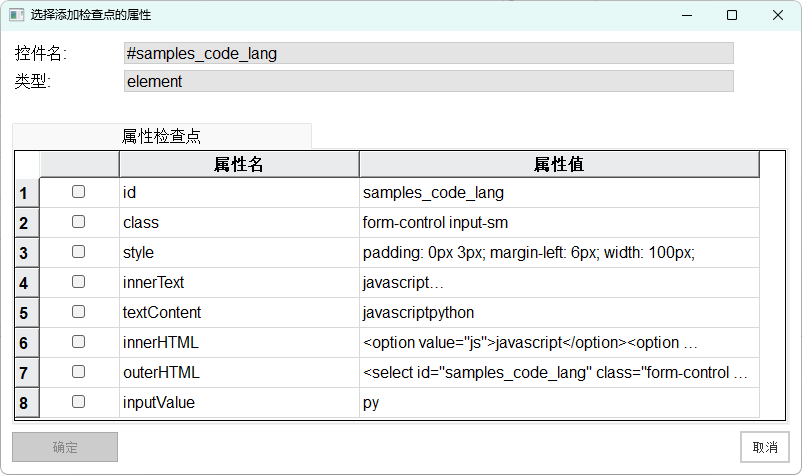Enable the outerHTML checkpoint checkbox

(x=79, y=372)
